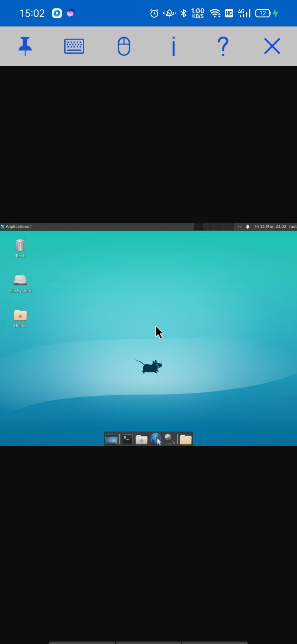Open the root user menu in panel
The width and height of the screenshot is (297, 644).
pyautogui.click(x=293, y=227)
